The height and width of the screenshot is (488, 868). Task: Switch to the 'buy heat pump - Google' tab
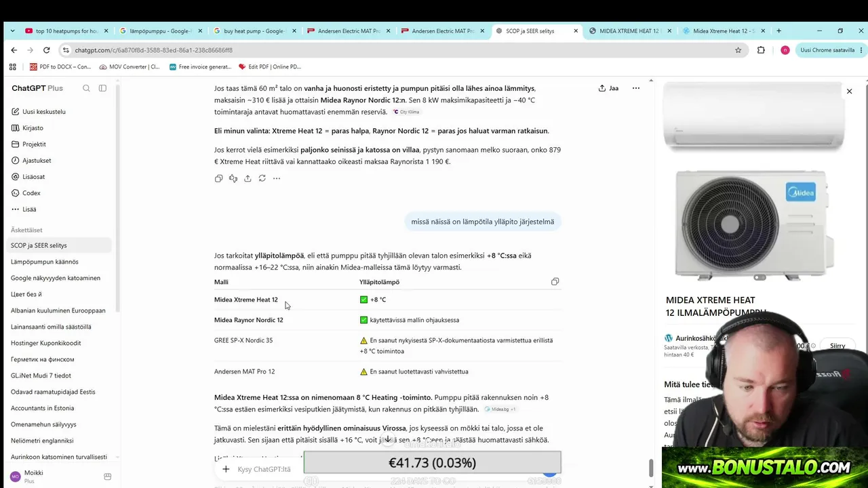point(254,30)
